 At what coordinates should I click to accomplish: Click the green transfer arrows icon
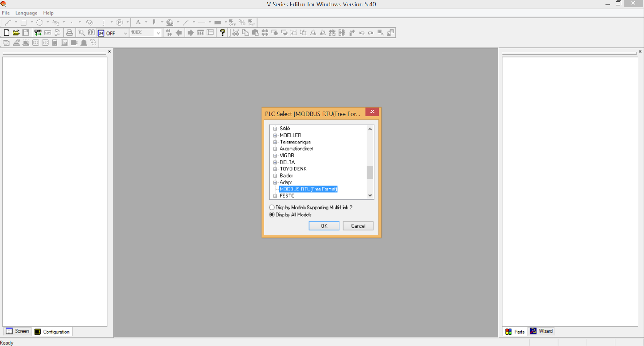(38, 33)
